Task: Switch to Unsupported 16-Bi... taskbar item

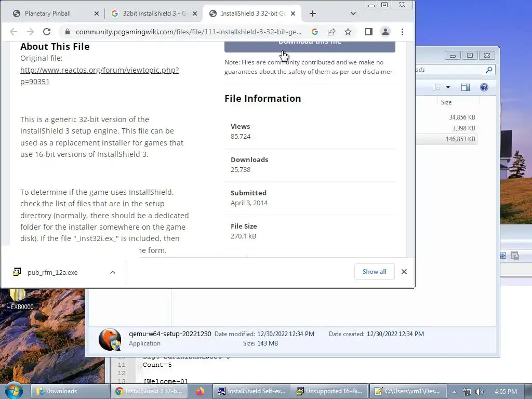Action: (x=329, y=391)
